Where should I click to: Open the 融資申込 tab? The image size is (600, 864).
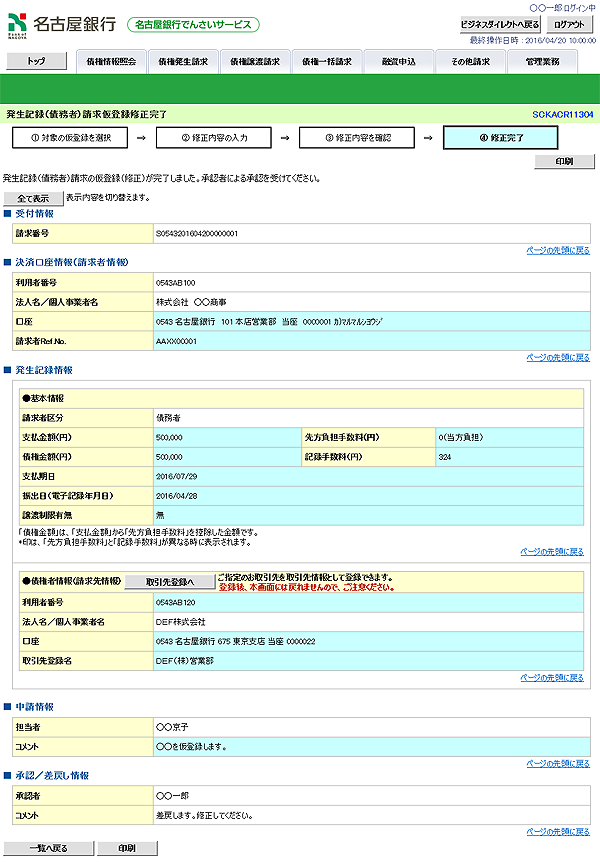point(399,62)
